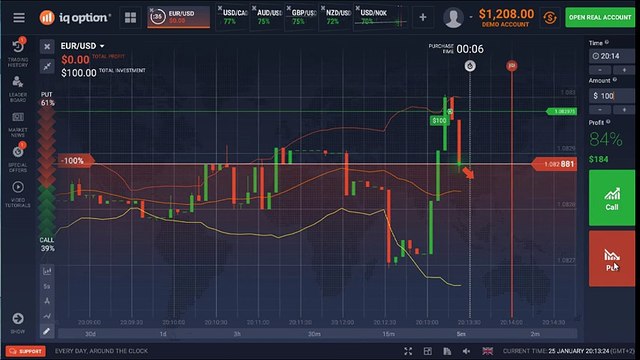This screenshot has height=360, width=640.
Task: Open Special Offers in sidebar
Action: (18, 158)
